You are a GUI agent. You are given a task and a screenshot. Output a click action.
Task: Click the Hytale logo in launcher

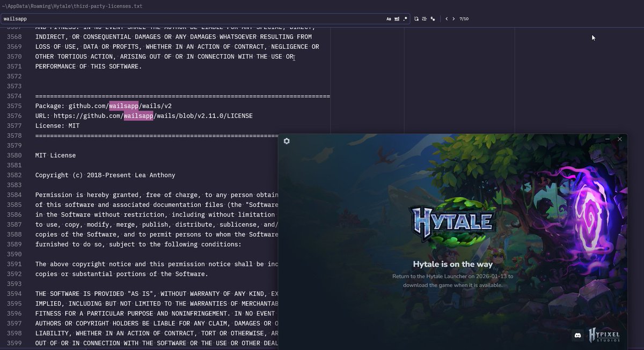point(452,222)
